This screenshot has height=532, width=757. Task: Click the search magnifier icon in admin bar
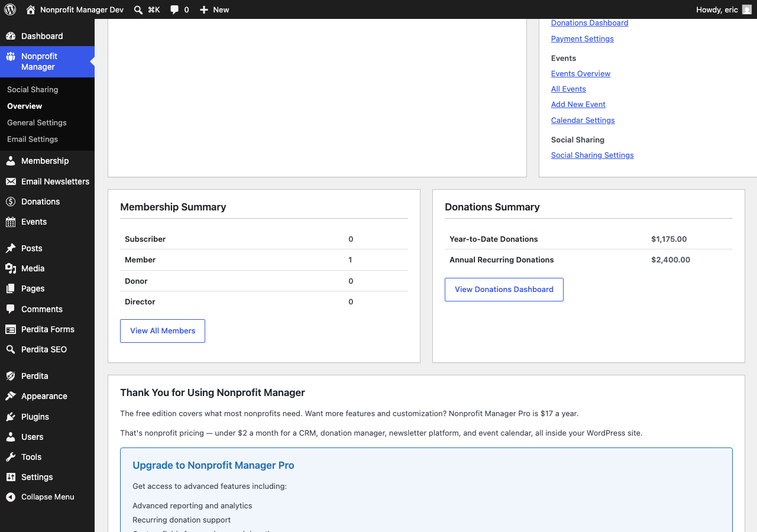coord(138,9)
